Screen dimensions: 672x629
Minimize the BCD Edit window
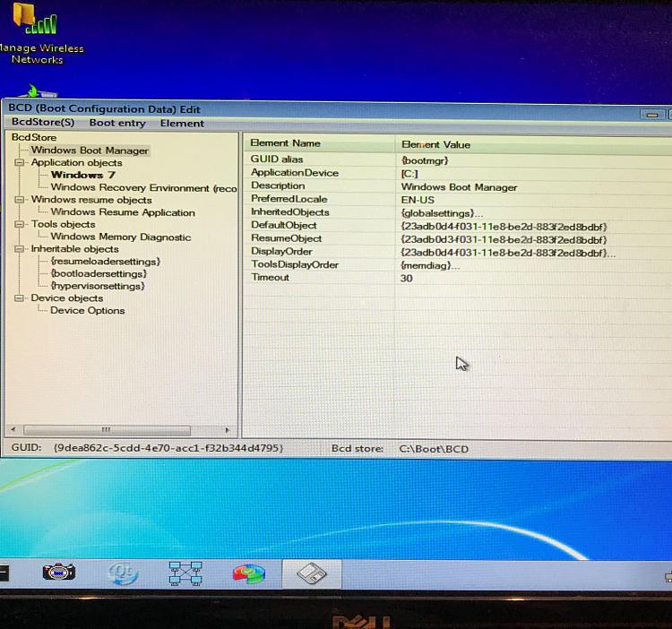click(652, 115)
